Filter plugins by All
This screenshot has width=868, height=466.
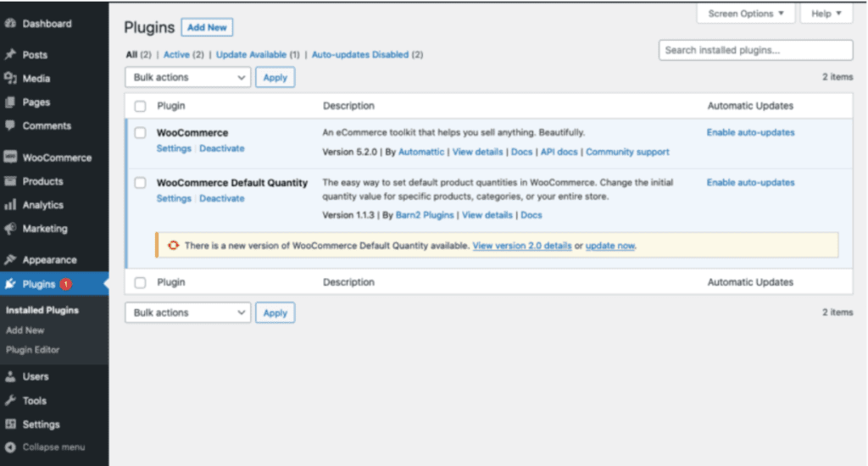(131, 54)
